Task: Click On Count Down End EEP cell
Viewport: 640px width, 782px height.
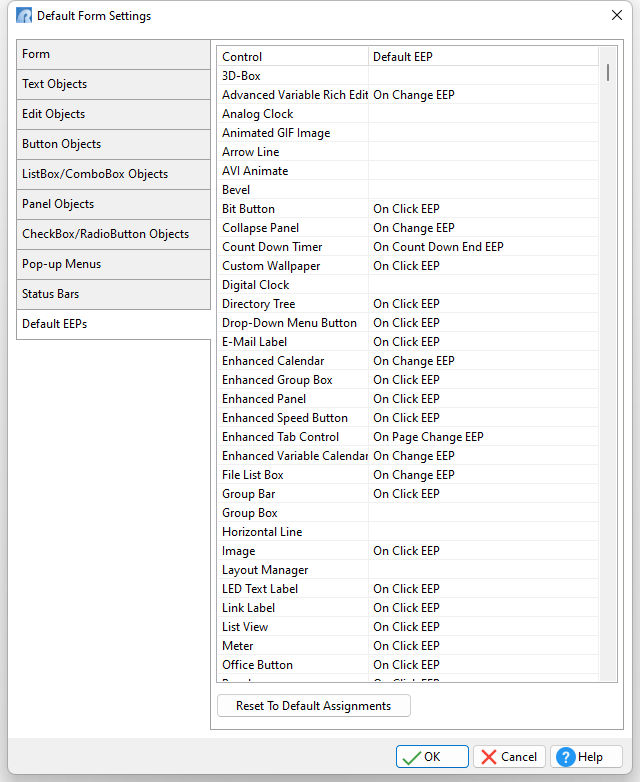Action: [483, 247]
